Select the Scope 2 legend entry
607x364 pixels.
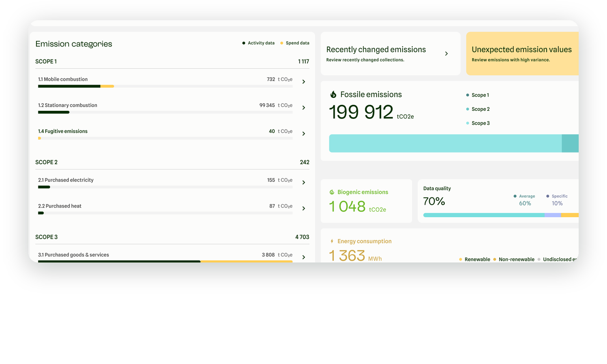point(478,109)
